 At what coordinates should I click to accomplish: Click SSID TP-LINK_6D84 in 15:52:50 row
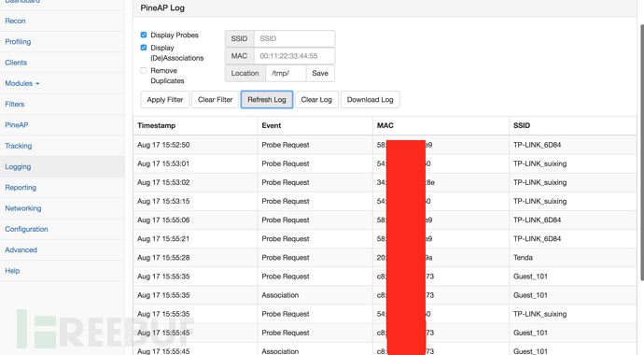tap(538, 145)
